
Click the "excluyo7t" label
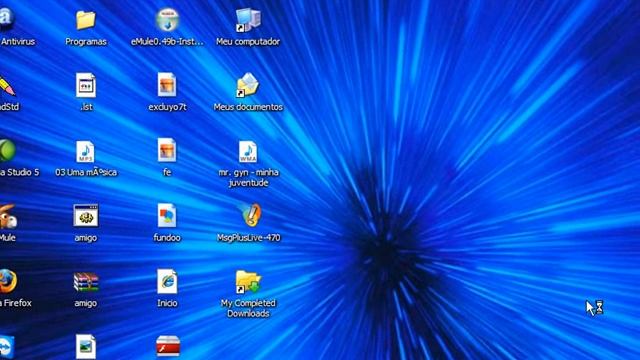coord(167,107)
